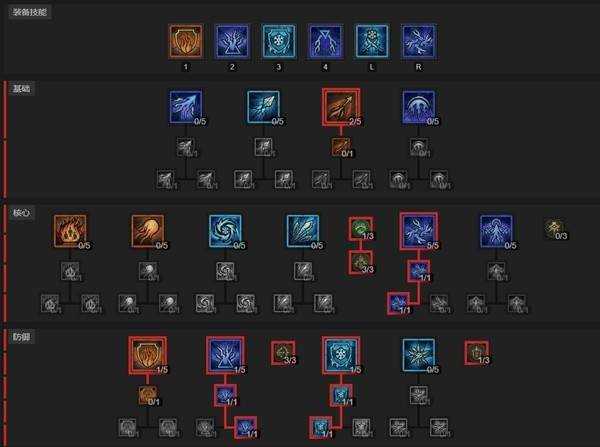Click the Incinerate skill at 0/5
The width and height of the screenshot is (600, 447).
[x=70, y=231]
